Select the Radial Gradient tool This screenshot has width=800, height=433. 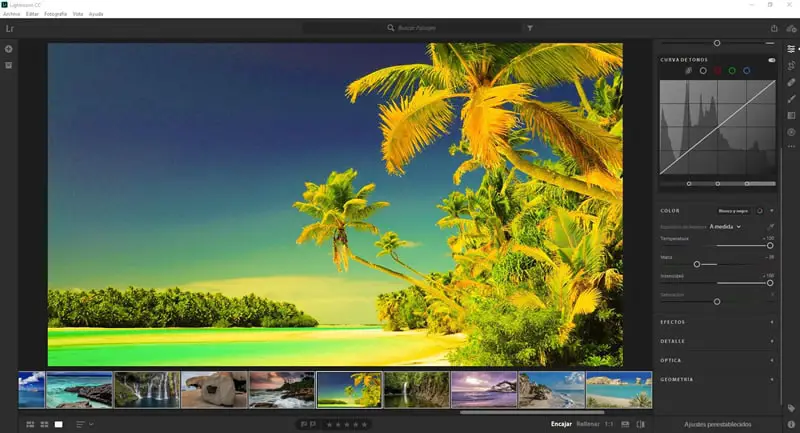click(x=791, y=132)
